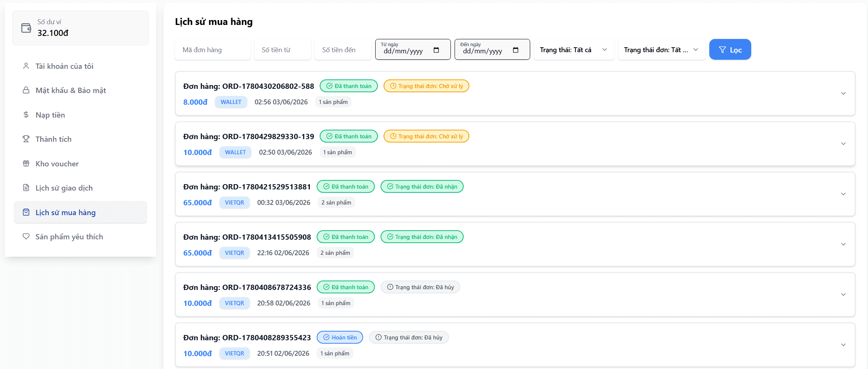
Task: Expand order ORD-1780408678724336 details
Action: 843,295
